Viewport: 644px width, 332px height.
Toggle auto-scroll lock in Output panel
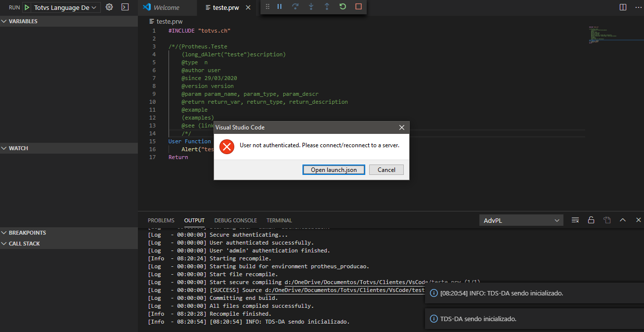click(x=591, y=220)
